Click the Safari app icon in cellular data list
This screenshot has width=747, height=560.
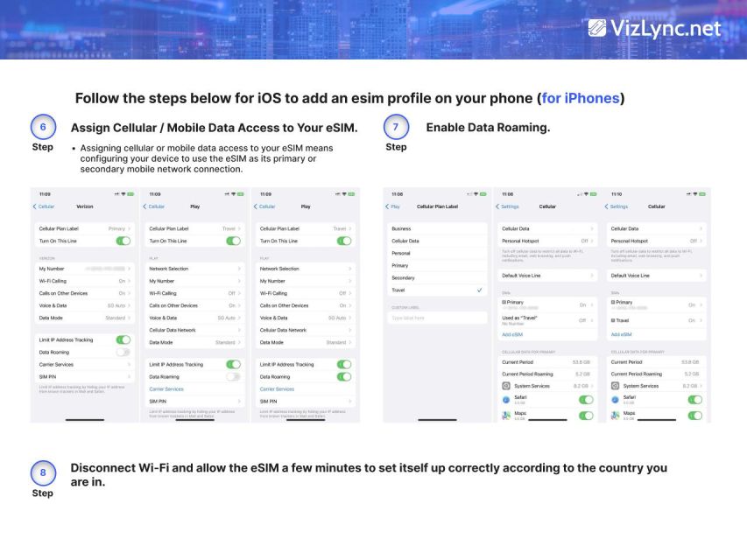coord(506,398)
